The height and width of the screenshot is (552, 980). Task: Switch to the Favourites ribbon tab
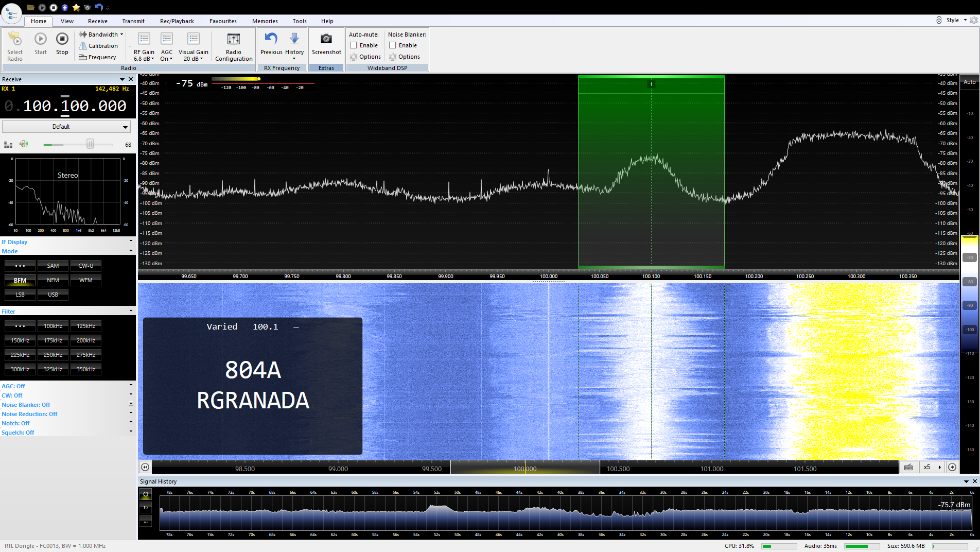coord(223,21)
